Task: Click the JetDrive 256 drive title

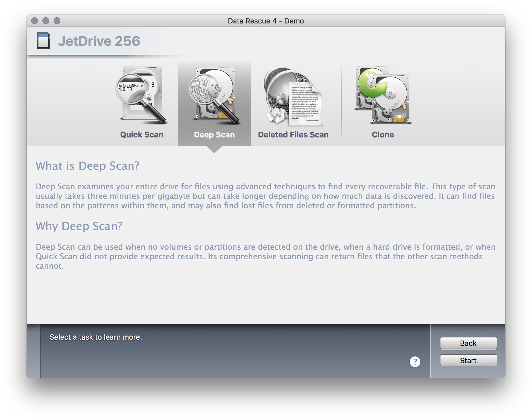Action: (99, 41)
